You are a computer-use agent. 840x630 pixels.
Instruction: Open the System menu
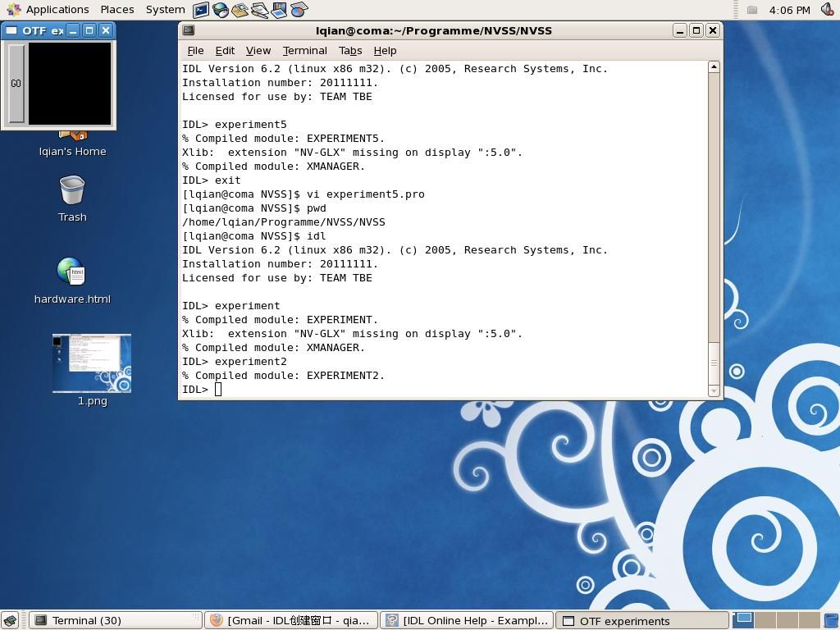[x=165, y=10]
